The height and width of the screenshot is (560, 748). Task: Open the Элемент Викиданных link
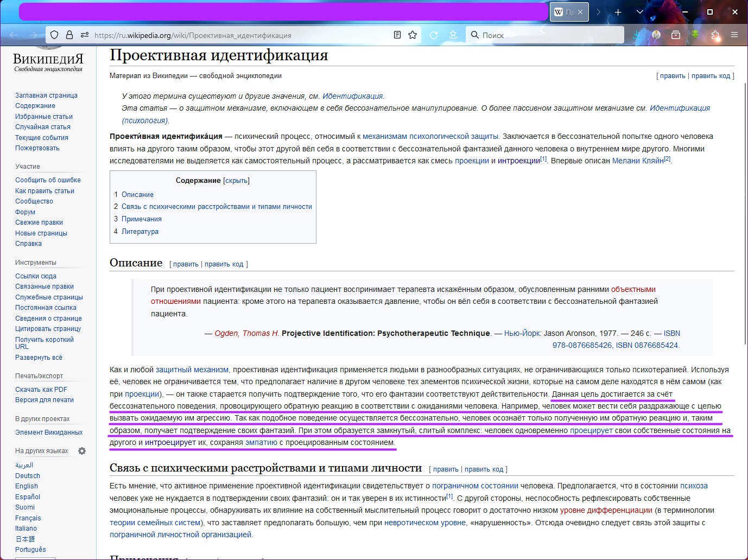click(x=49, y=432)
